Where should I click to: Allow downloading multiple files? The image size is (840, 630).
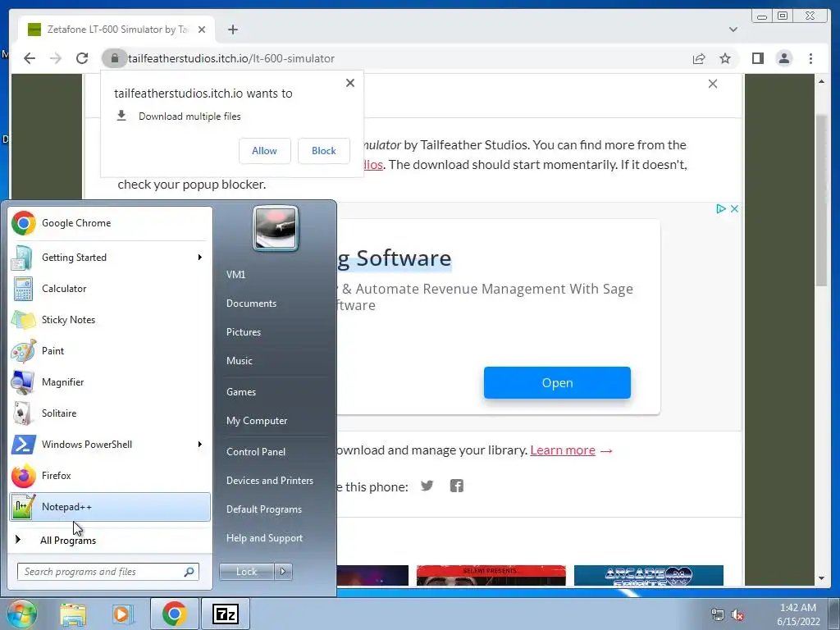coord(265,151)
